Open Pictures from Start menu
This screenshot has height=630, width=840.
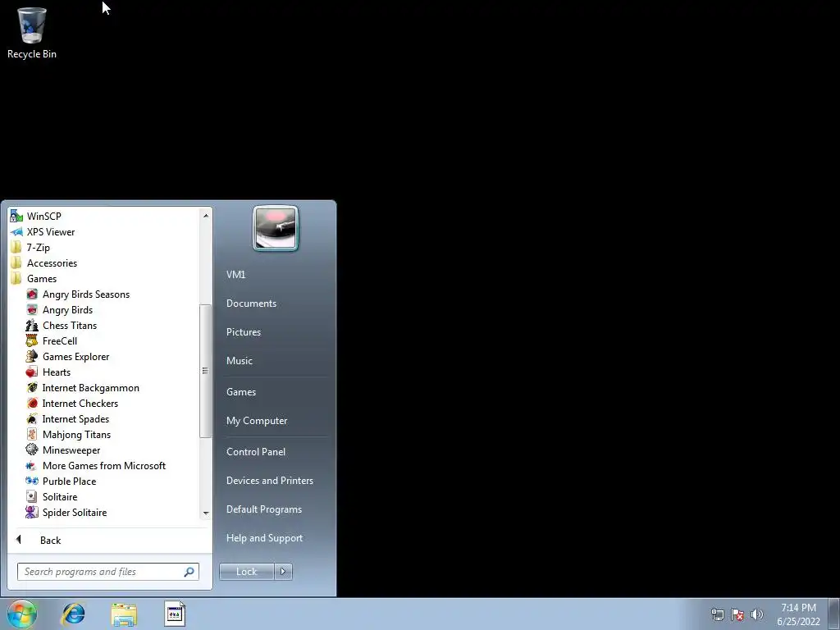click(244, 332)
